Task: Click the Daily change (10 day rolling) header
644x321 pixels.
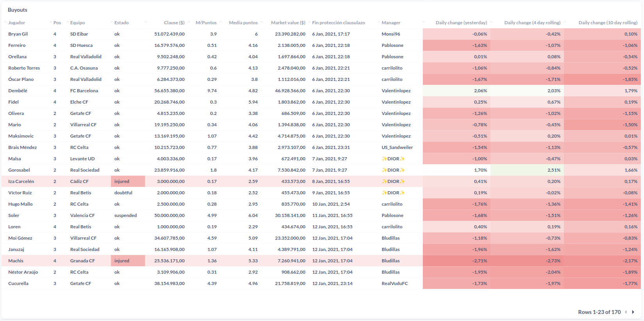Action: [608, 23]
